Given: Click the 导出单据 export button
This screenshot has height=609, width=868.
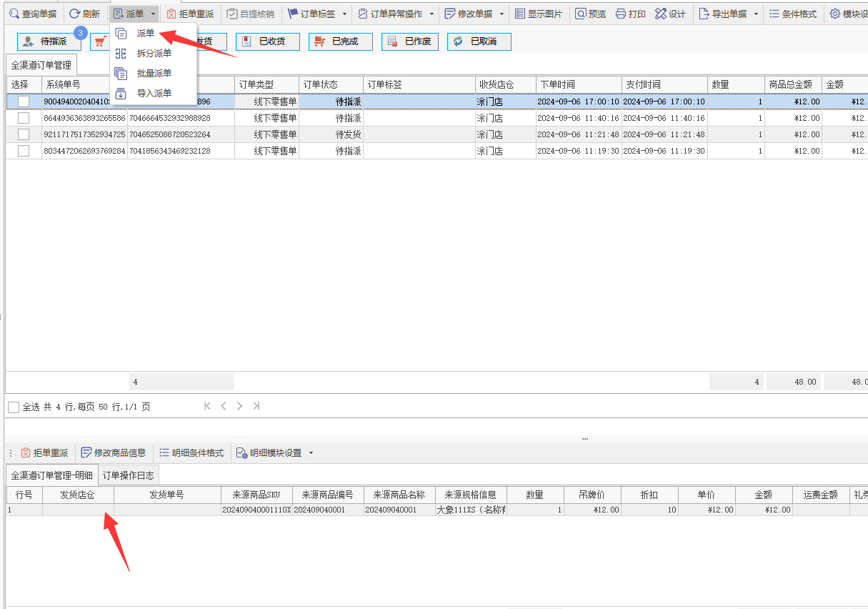Looking at the screenshot, I should 723,14.
